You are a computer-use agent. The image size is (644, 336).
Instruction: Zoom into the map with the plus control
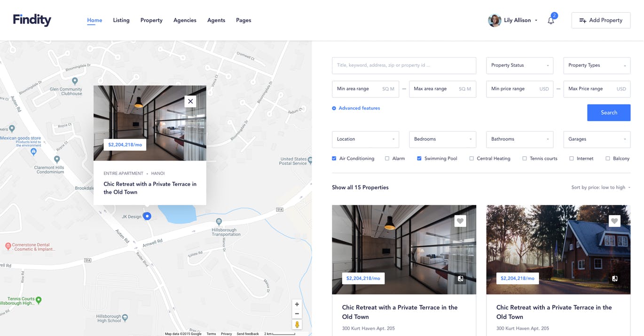(x=297, y=304)
